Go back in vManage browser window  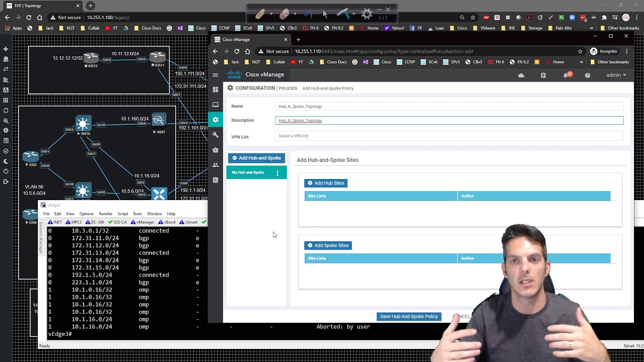215,51
